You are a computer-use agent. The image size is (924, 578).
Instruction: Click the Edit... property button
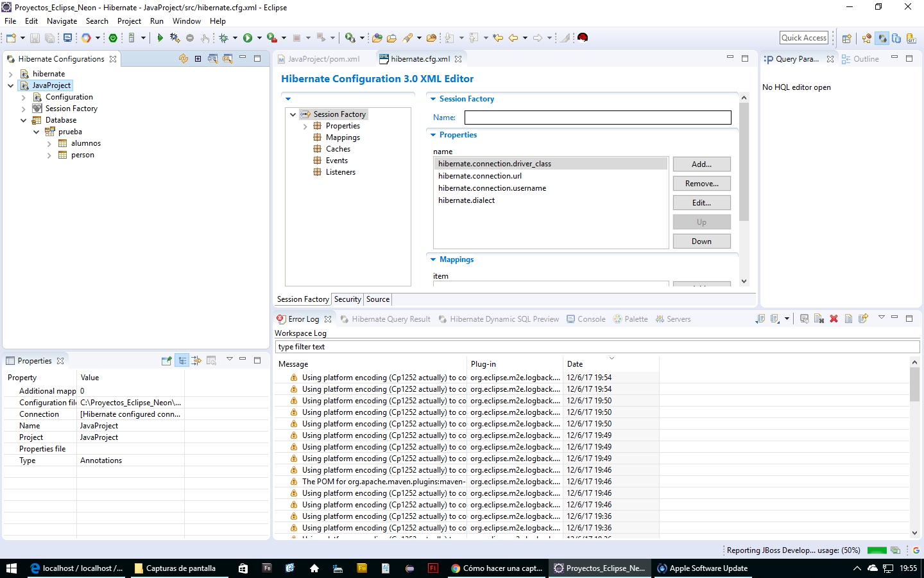tap(701, 203)
